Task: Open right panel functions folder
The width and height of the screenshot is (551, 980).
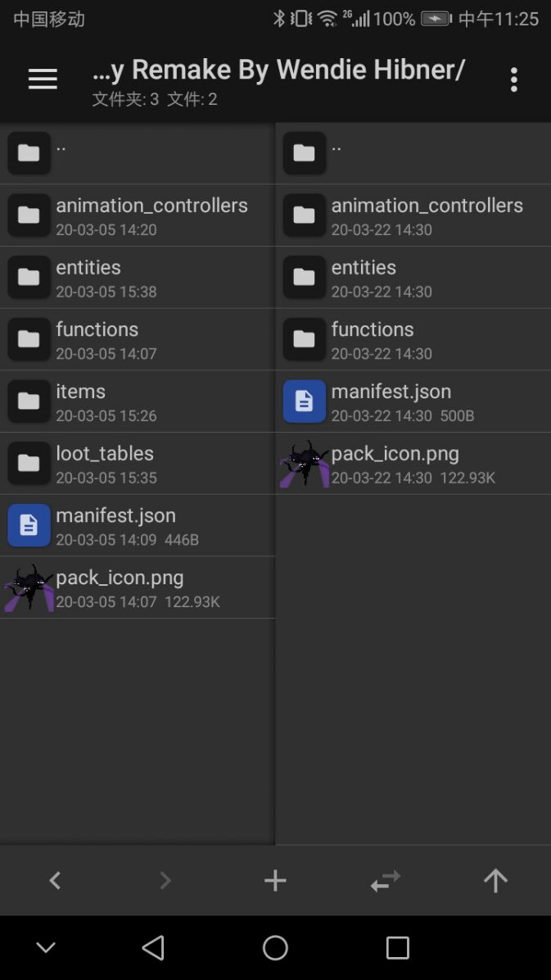Action: coord(413,338)
